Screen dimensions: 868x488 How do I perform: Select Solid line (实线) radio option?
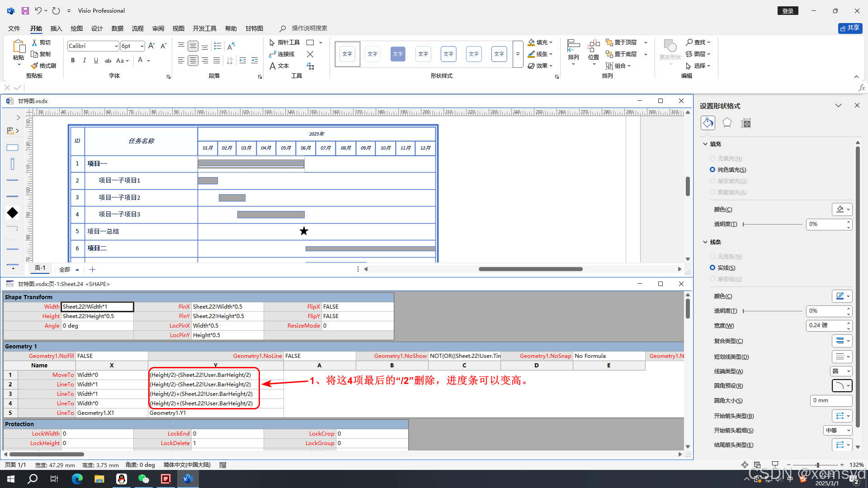coord(712,267)
